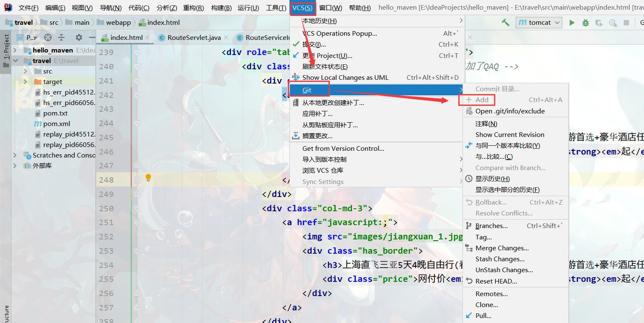The width and height of the screenshot is (644, 323).
Task: Choose VCS Operations Popup...
Action: click(x=377, y=33)
